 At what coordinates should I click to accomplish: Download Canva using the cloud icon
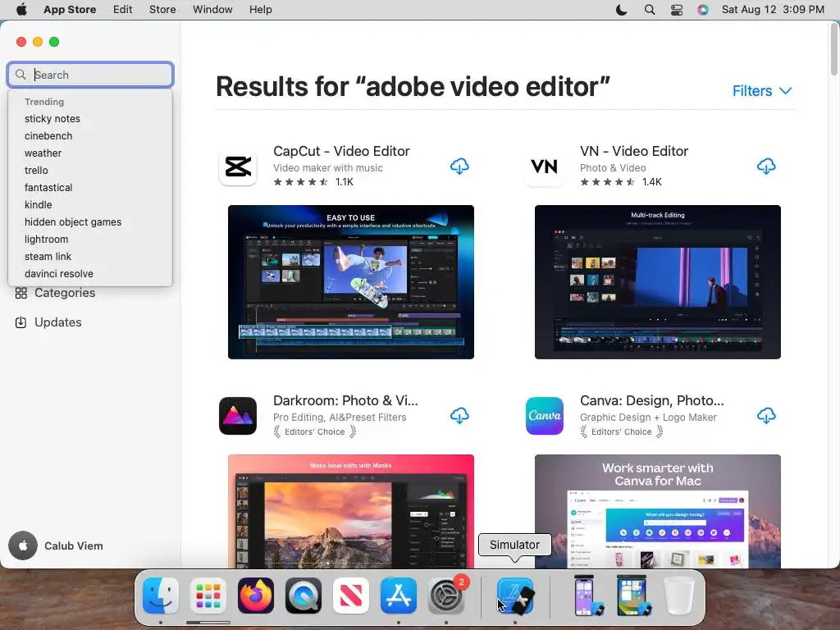tap(766, 416)
